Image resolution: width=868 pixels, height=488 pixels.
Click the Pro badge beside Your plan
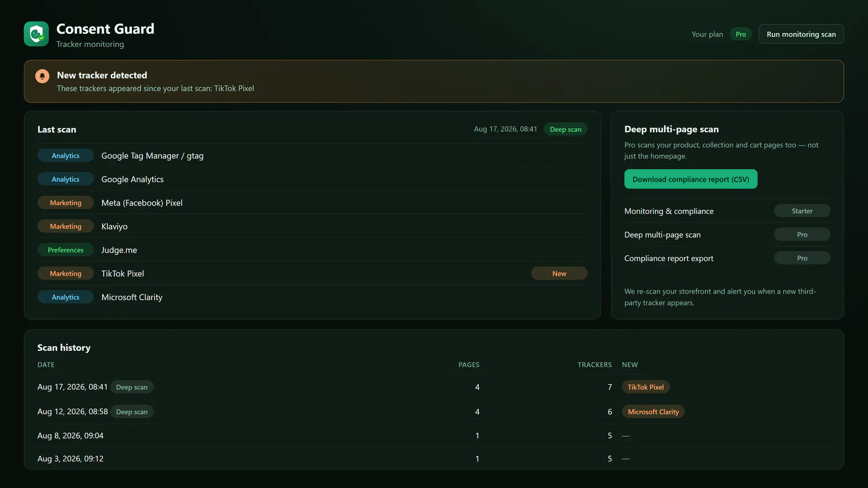coord(741,34)
